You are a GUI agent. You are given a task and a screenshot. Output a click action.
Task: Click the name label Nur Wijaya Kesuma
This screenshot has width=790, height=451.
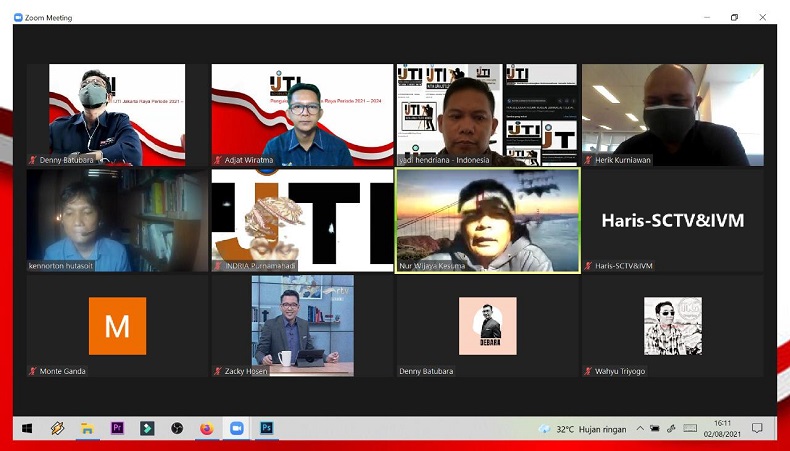pyautogui.click(x=432, y=266)
